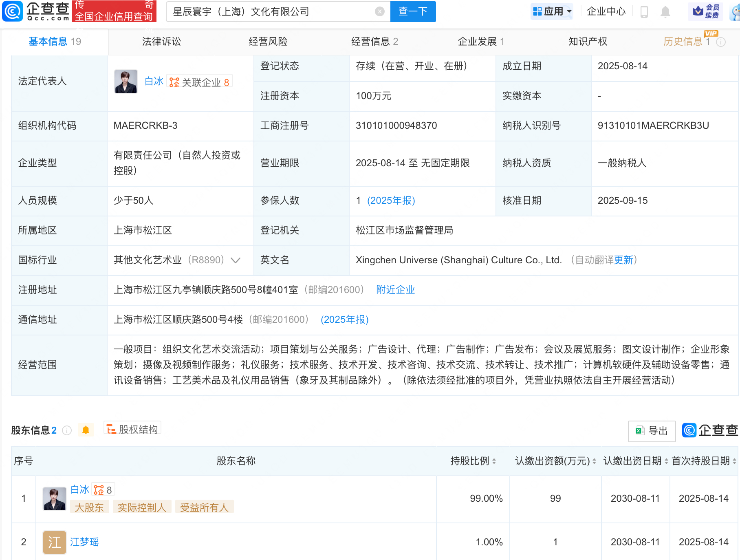
Task: Sort by 认缴出资额 column arrows
Action: (x=594, y=461)
